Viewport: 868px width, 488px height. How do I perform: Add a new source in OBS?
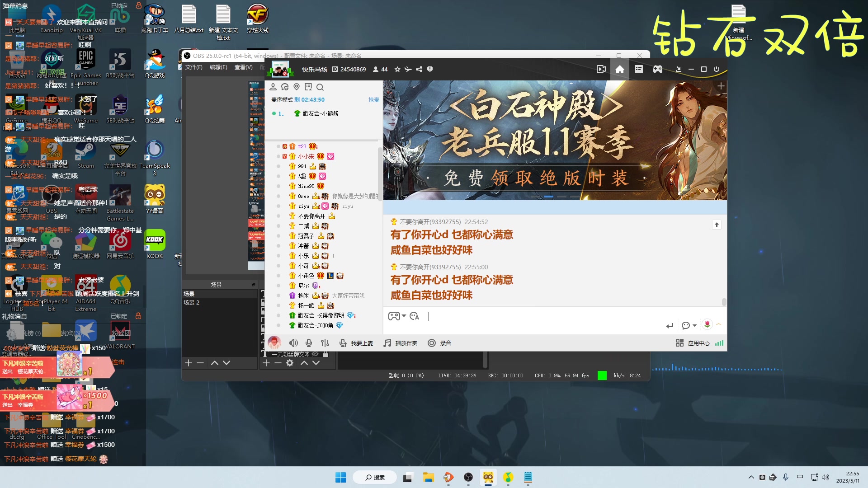[266, 363]
